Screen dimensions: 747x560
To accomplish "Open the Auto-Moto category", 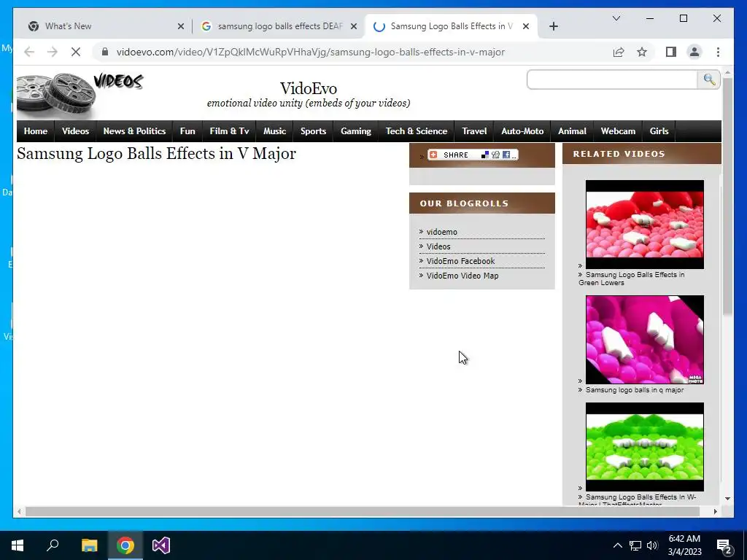I will (522, 131).
